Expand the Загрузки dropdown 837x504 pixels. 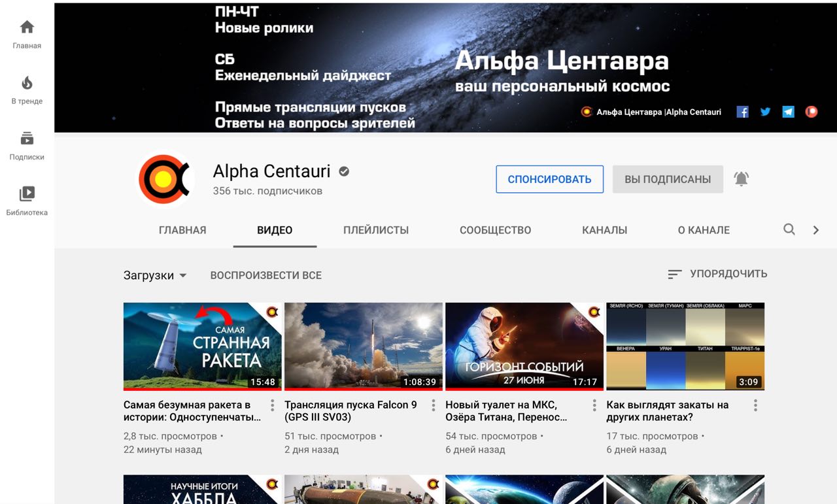coord(155,275)
